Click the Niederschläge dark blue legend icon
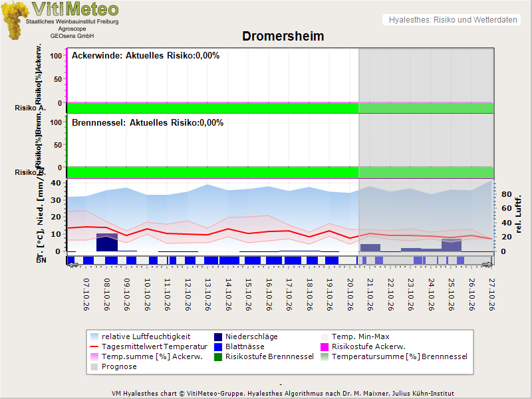 point(218,337)
